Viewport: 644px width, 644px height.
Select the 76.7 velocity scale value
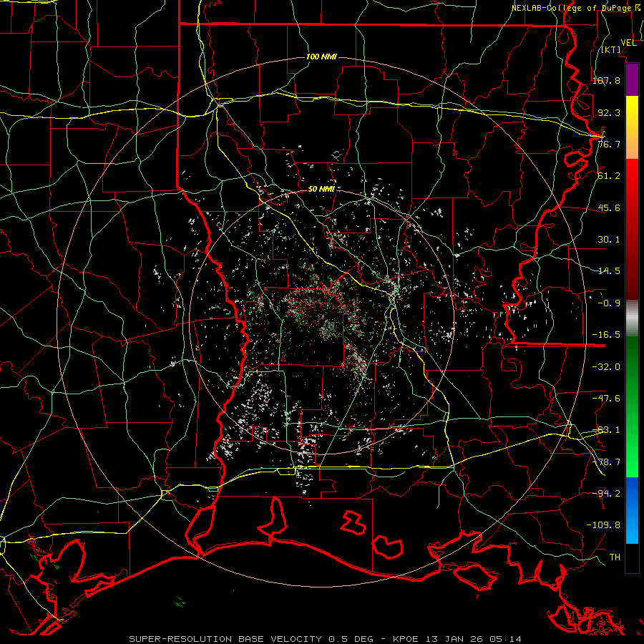click(x=609, y=144)
